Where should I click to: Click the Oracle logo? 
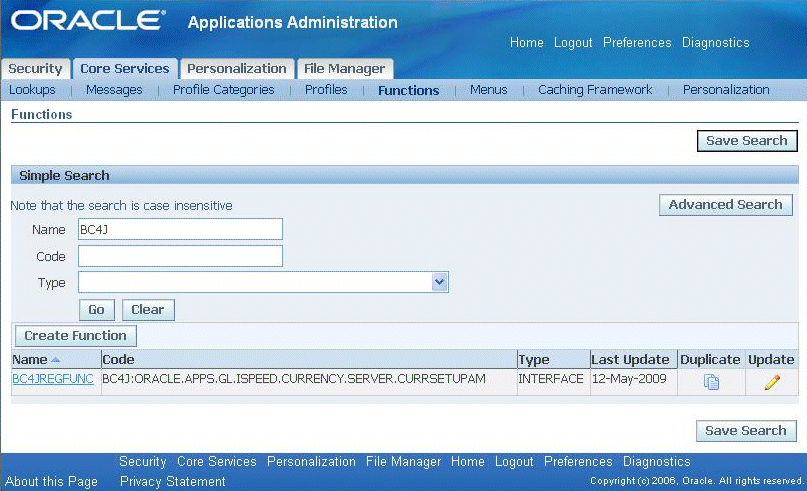pyautogui.click(x=89, y=21)
